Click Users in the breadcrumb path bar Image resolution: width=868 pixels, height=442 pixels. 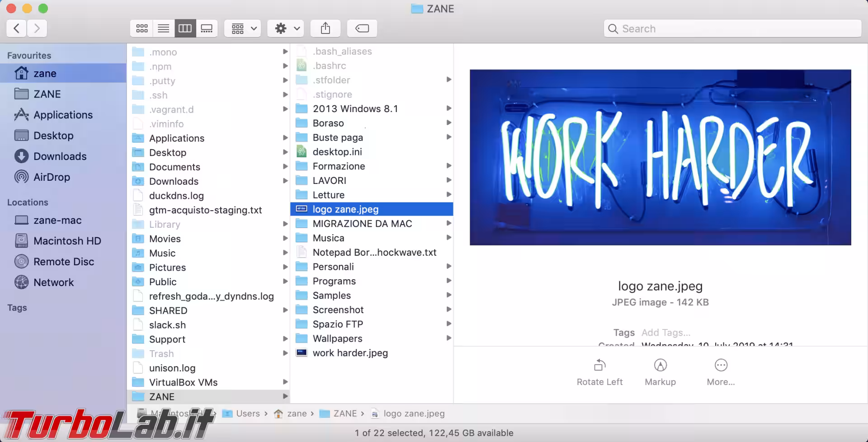[248, 413]
